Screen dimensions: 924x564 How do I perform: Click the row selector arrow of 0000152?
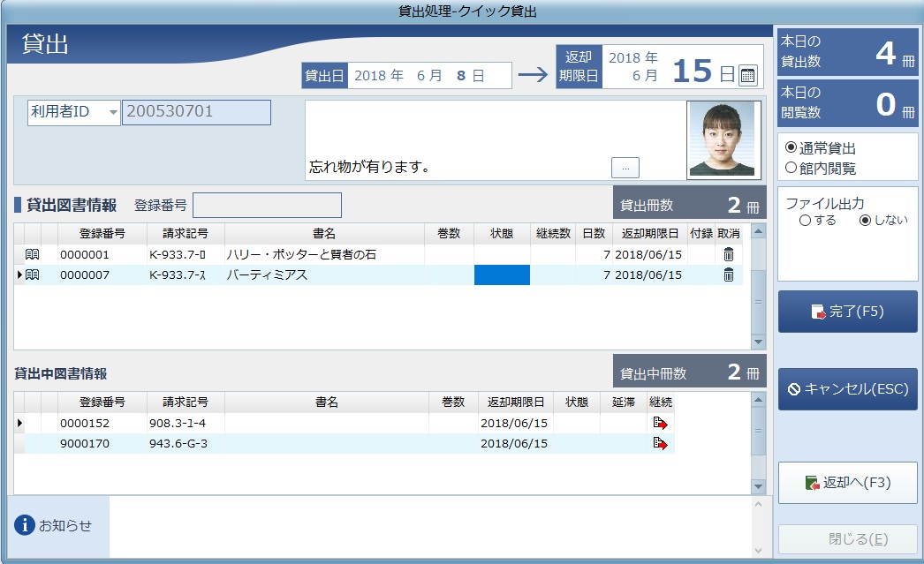pyautogui.click(x=19, y=423)
